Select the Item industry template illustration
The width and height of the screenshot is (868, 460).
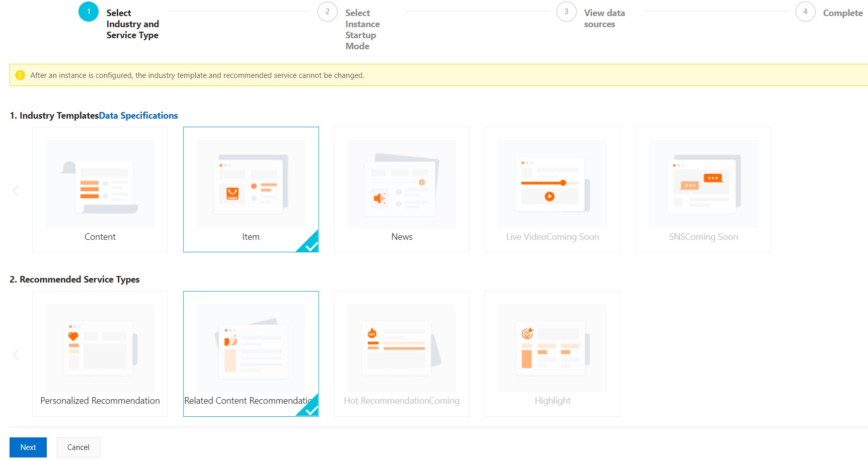[x=251, y=184]
